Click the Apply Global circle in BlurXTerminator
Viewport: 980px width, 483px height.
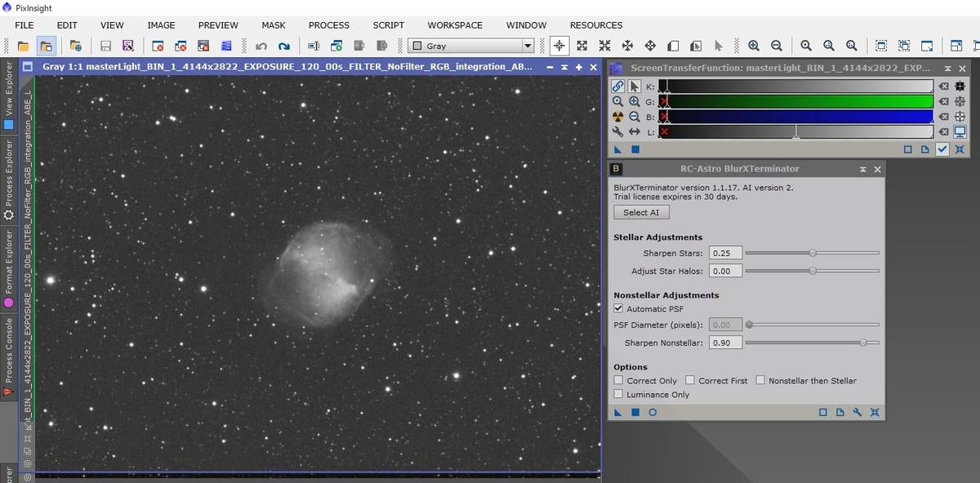(653, 413)
